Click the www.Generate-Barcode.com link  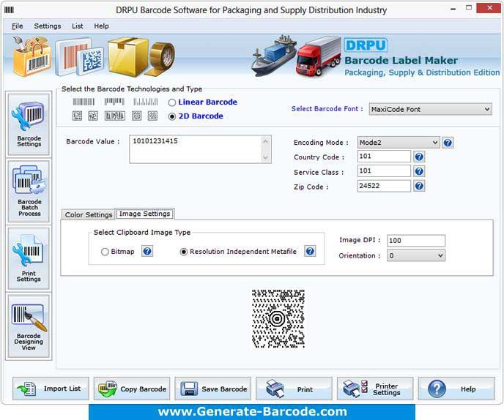pyautogui.click(x=252, y=411)
